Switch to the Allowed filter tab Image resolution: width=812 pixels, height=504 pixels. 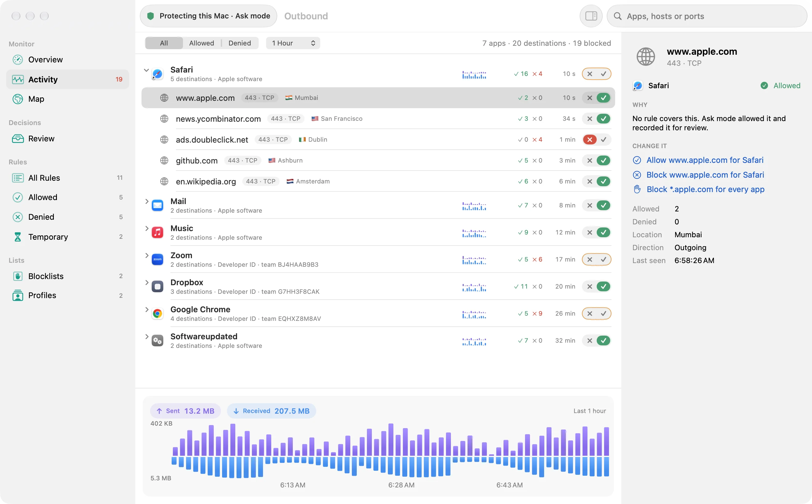click(201, 43)
